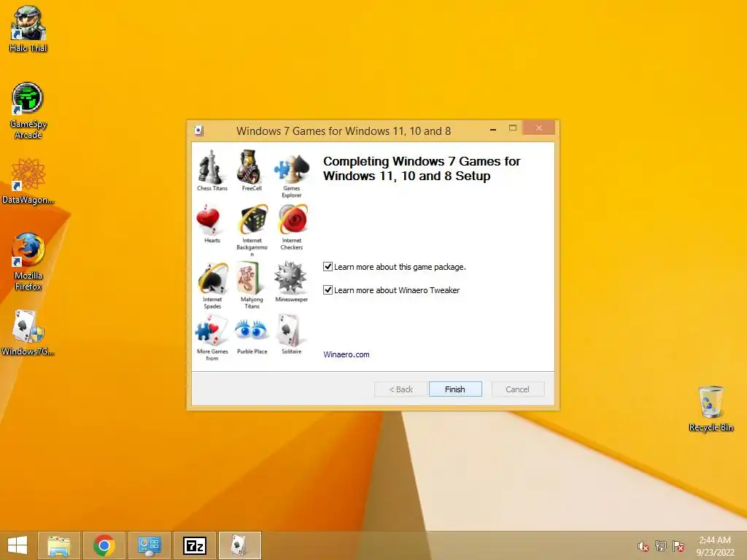Click the Internet Spades icon
Image resolution: width=747 pixels, height=560 pixels.
(213, 279)
